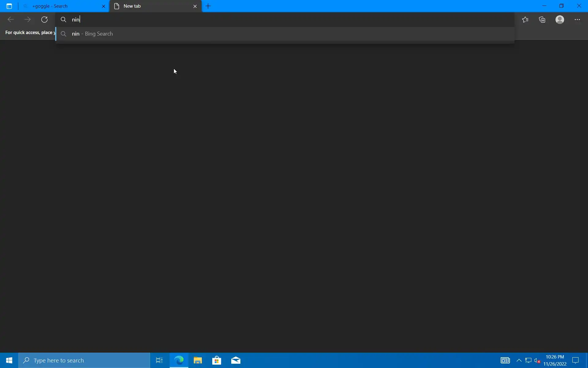Viewport: 588px width, 368px height.
Task: Switch to the '+goggle - Search' tab
Action: [x=61, y=6]
